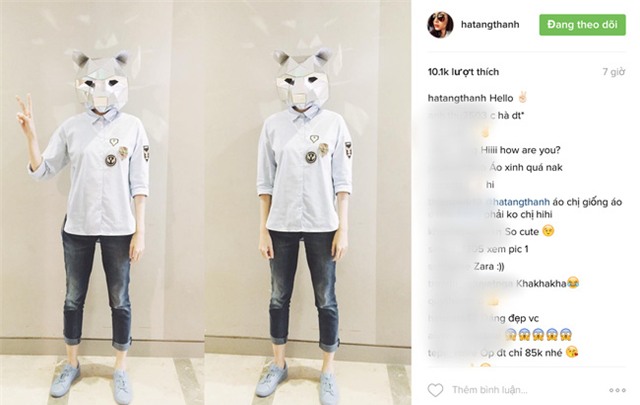Click the laughing emoji after Khakhakha
640x405 pixels.
[573, 283]
